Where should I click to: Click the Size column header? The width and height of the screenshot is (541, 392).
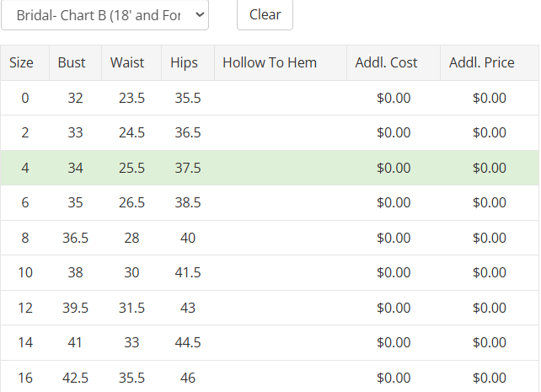point(22,62)
